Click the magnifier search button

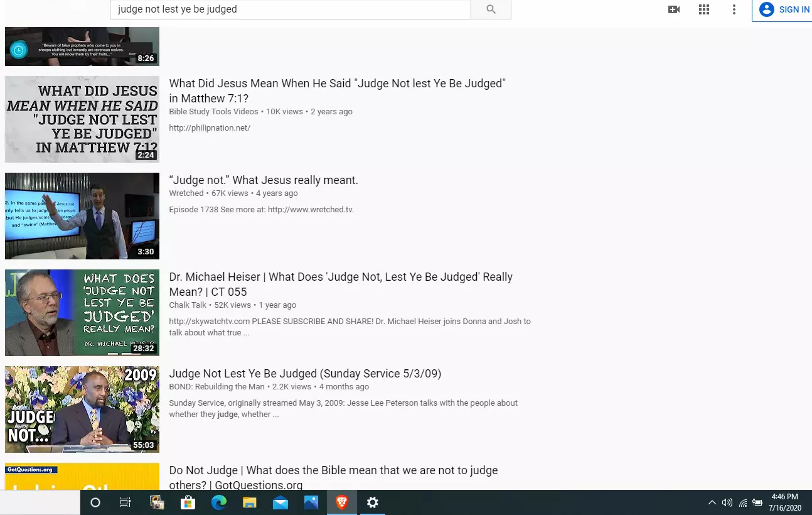click(x=491, y=9)
